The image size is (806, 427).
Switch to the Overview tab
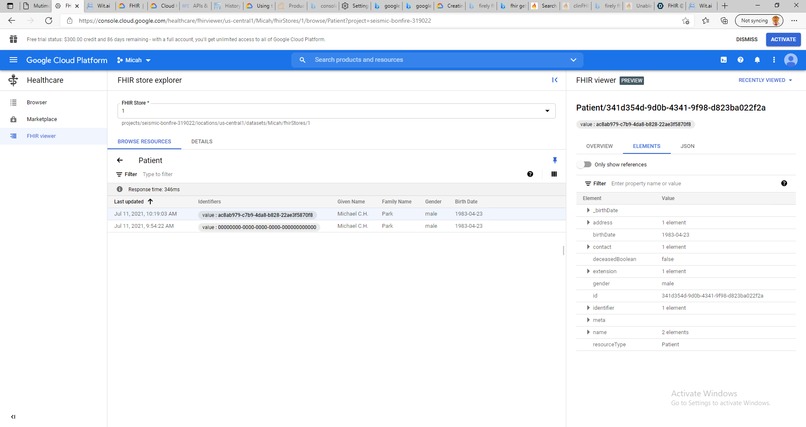(x=599, y=146)
